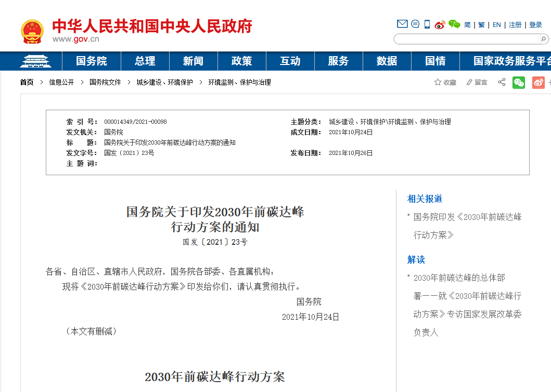The image size is (551, 392).
Task: Share via green WeChat button
Action: (x=519, y=83)
